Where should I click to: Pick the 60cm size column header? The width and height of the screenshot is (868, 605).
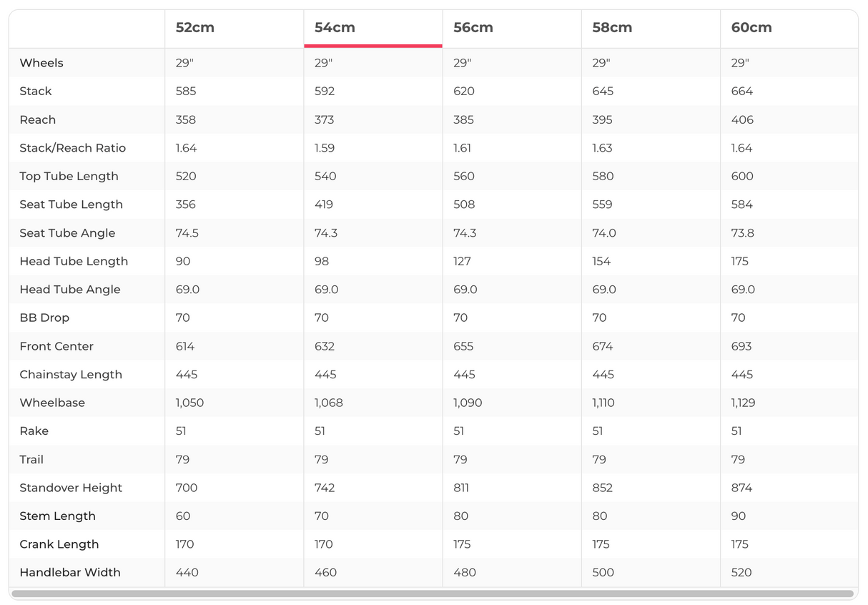tap(751, 28)
